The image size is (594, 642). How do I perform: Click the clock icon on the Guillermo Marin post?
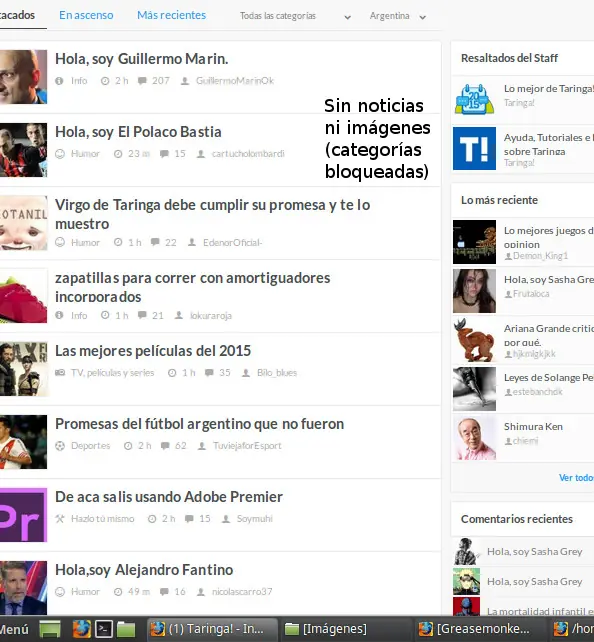105,81
